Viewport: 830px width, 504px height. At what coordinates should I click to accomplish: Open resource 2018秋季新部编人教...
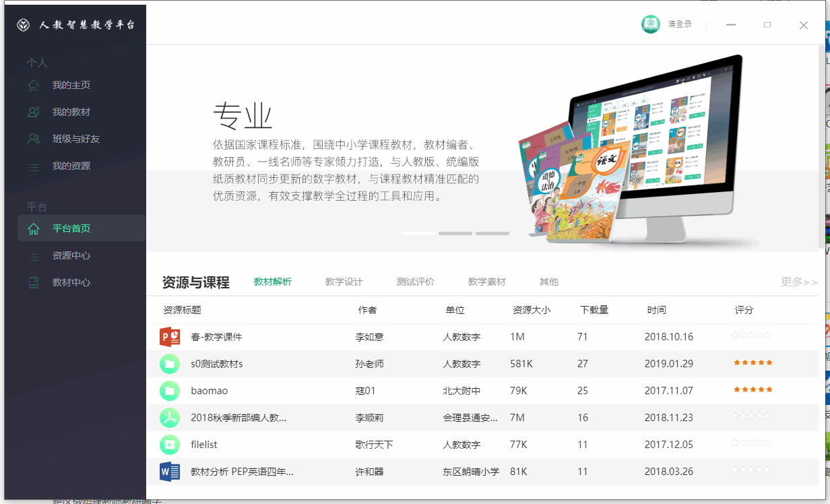(x=238, y=418)
